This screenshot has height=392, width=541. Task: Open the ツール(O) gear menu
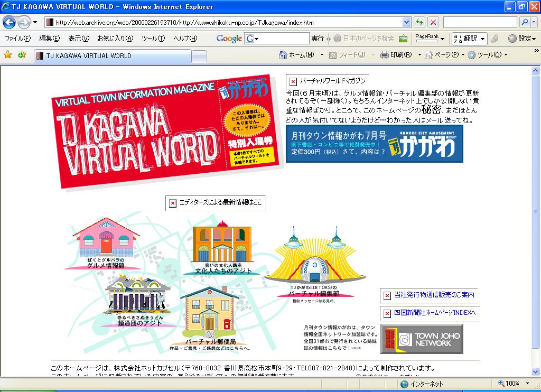(488, 55)
